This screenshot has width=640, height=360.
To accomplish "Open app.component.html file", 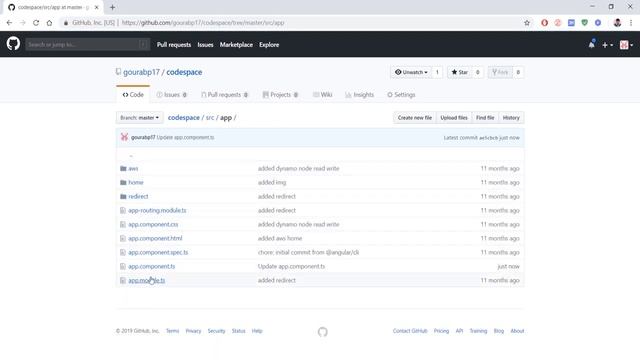I will click(155, 238).
